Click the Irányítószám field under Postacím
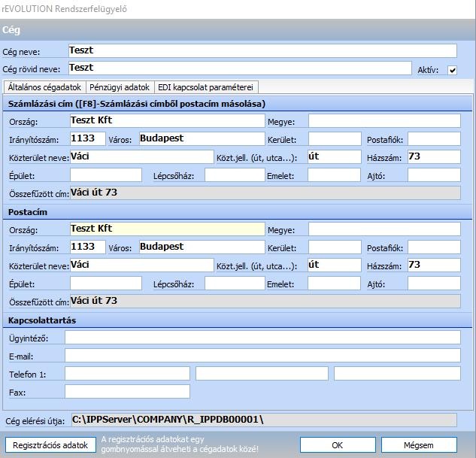This screenshot has height=458, width=476. click(x=88, y=247)
